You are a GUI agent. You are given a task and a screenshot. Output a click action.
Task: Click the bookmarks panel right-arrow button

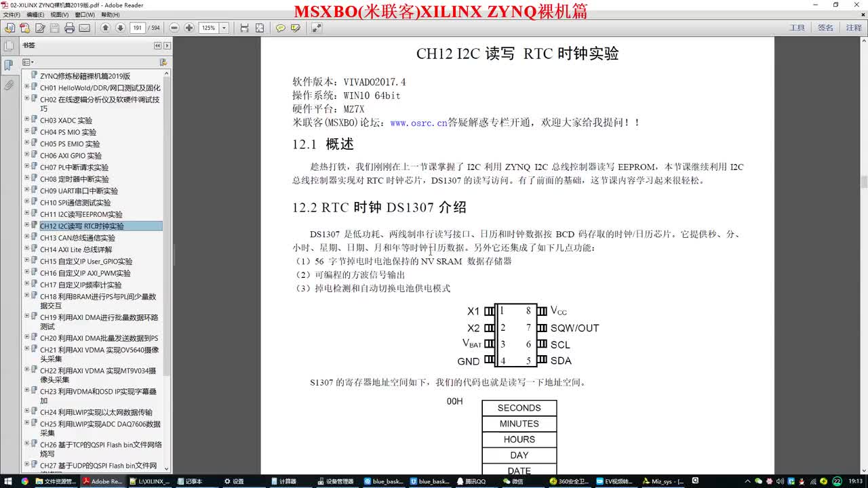[167, 46]
